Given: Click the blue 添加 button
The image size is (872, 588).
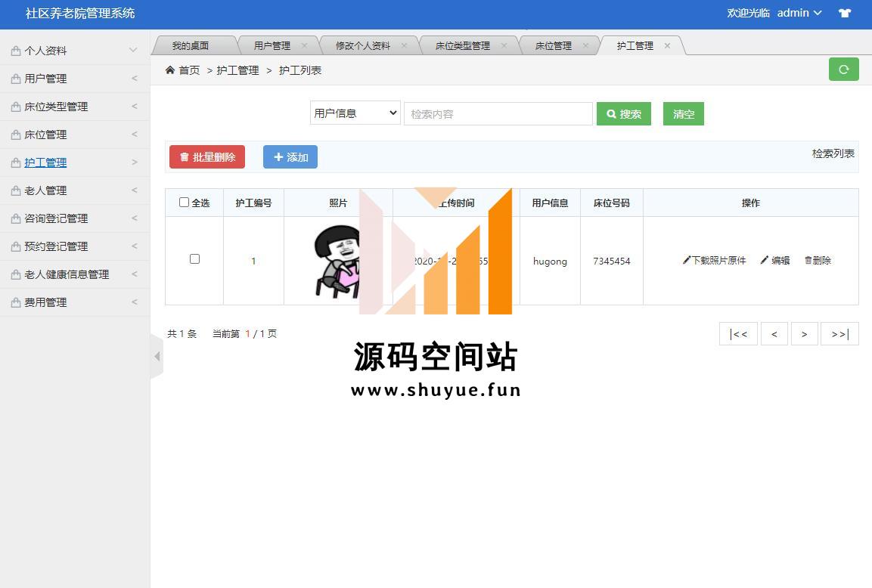Looking at the screenshot, I should [x=290, y=157].
